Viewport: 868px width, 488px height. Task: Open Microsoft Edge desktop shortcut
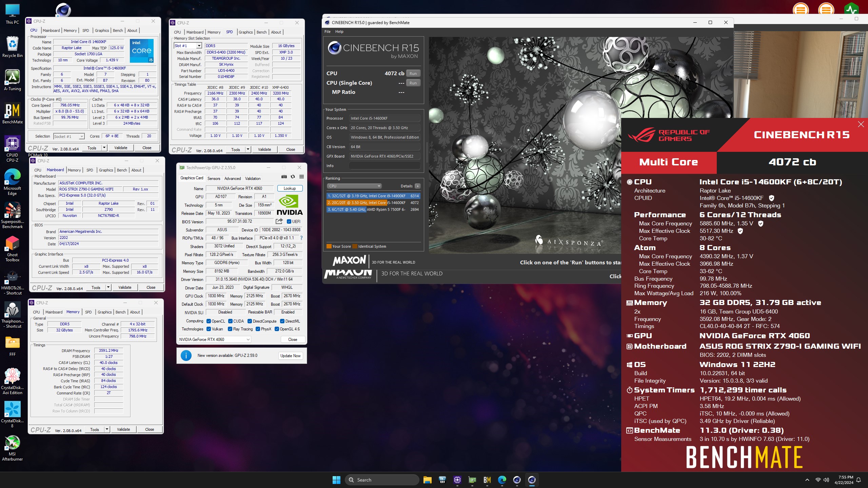pos(12,182)
